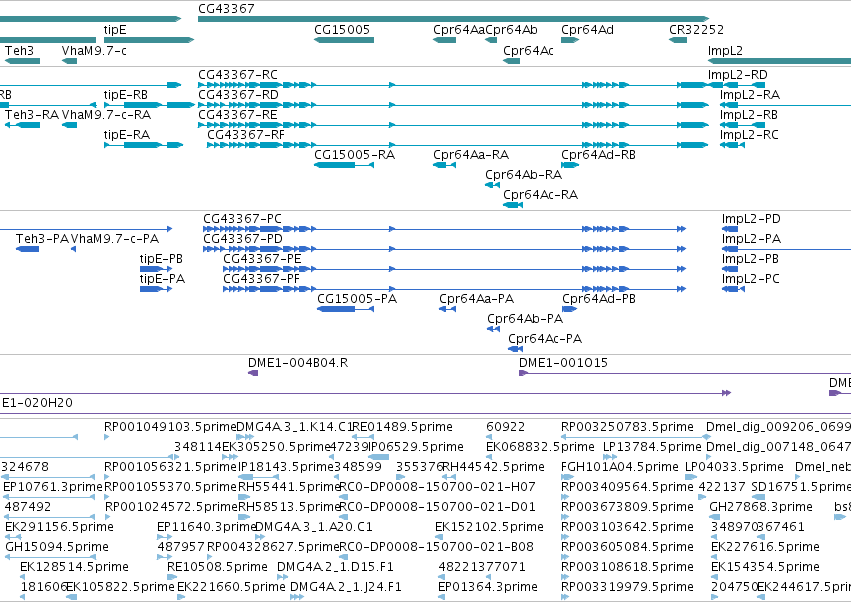Select the Cpr64Ab gene label
The width and height of the screenshot is (851, 602).
511,30
